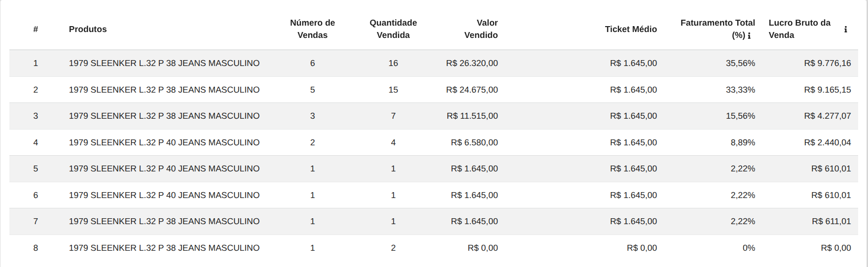The image size is (868, 267).
Task: Click the R$ 9.165,15 gross profit cell
Action: click(x=827, y=90)
